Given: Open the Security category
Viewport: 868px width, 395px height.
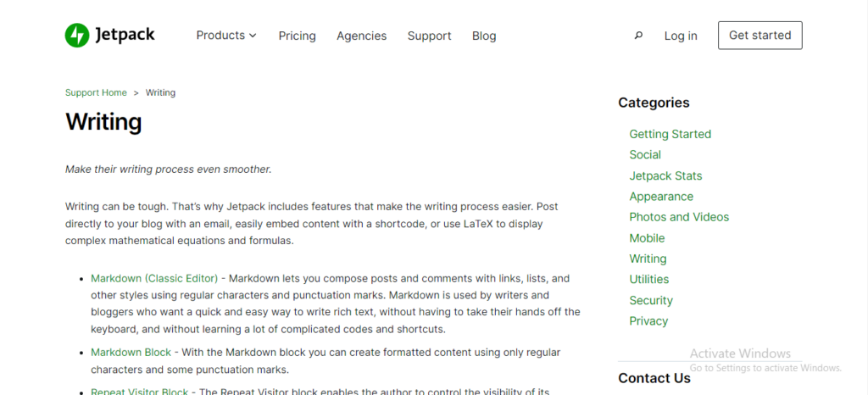Looking at the screenshot, I should click(x=651, y=300).
